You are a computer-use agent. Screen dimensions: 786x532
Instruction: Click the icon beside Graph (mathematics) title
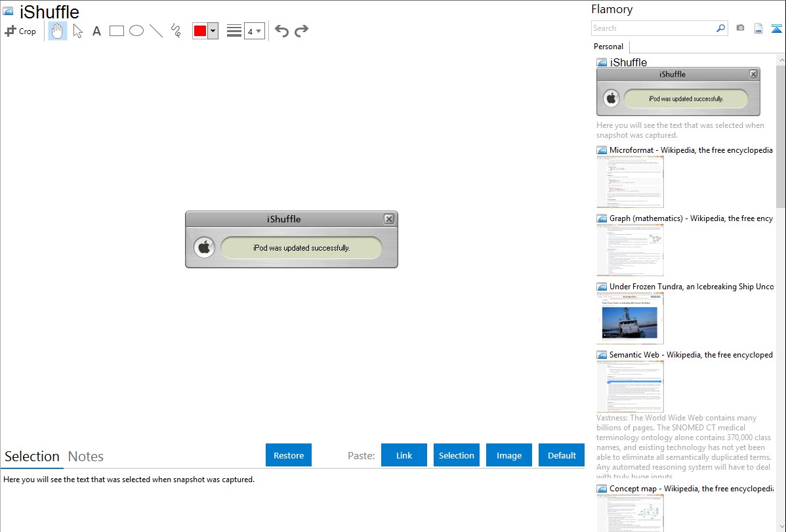pyautogui.click(x=602, y=218)
